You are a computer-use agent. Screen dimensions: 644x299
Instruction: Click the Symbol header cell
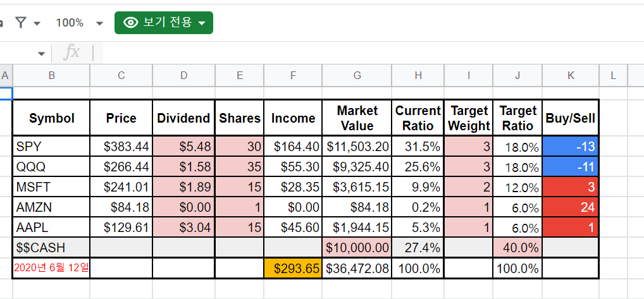[x=51, y=118]
